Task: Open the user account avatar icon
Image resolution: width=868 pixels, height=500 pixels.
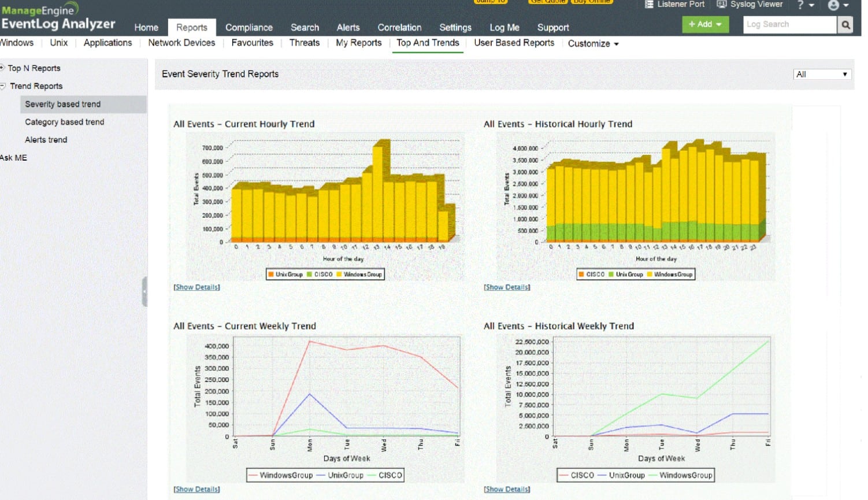Action: coord(833,5)
